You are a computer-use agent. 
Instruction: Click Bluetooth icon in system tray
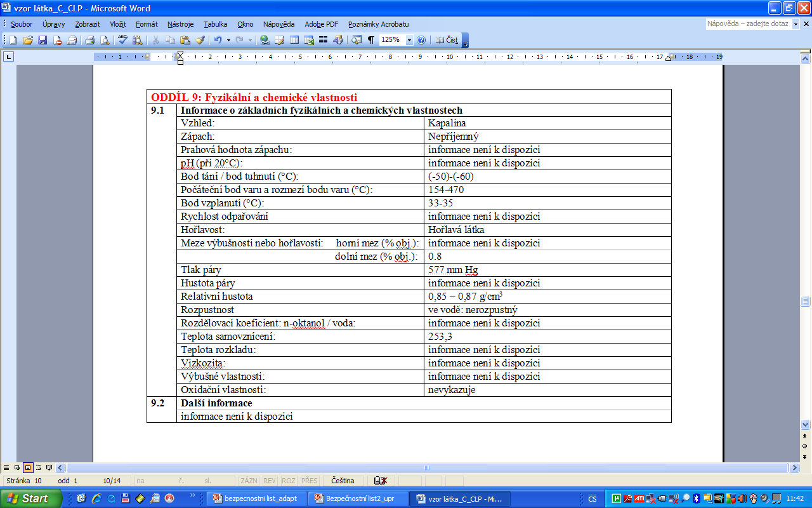[x=695, y=498]
